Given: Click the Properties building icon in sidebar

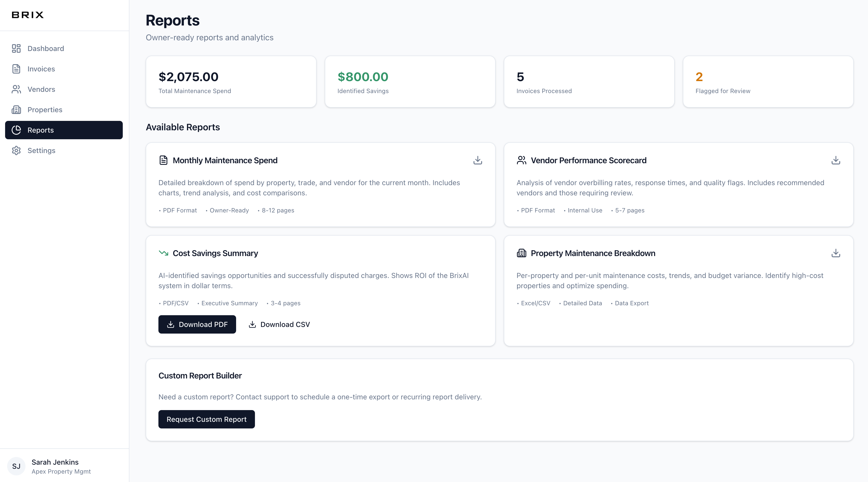Looking at the screenshot, I should pos(16,110).
